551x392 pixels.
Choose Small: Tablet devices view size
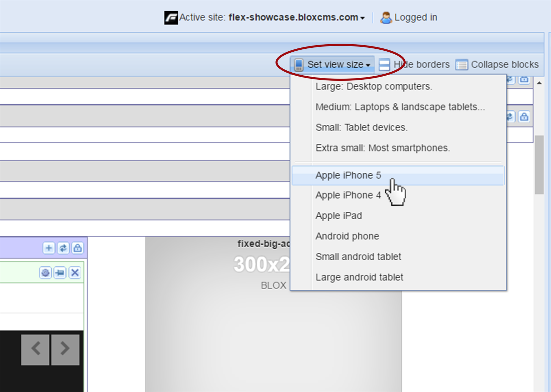(398, 128)
